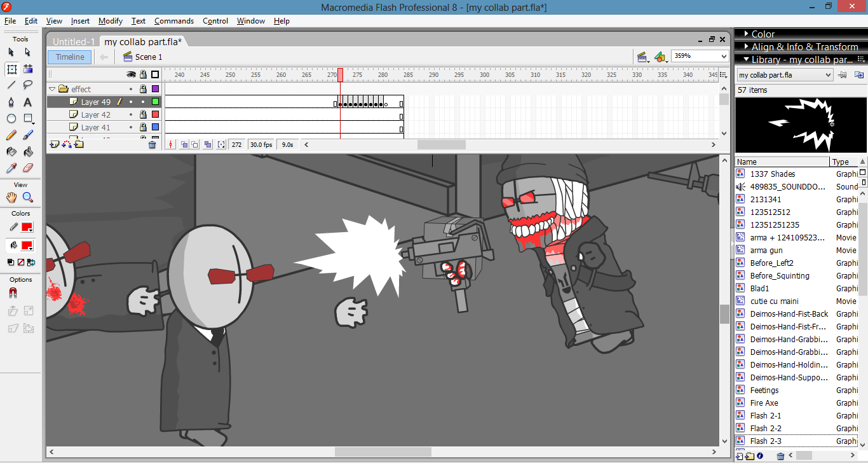Open the 359% zoom dropdown

click(x=724, y=56)
